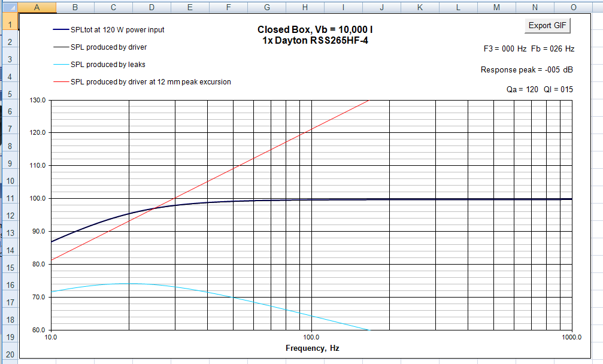Select column H header

305,7
